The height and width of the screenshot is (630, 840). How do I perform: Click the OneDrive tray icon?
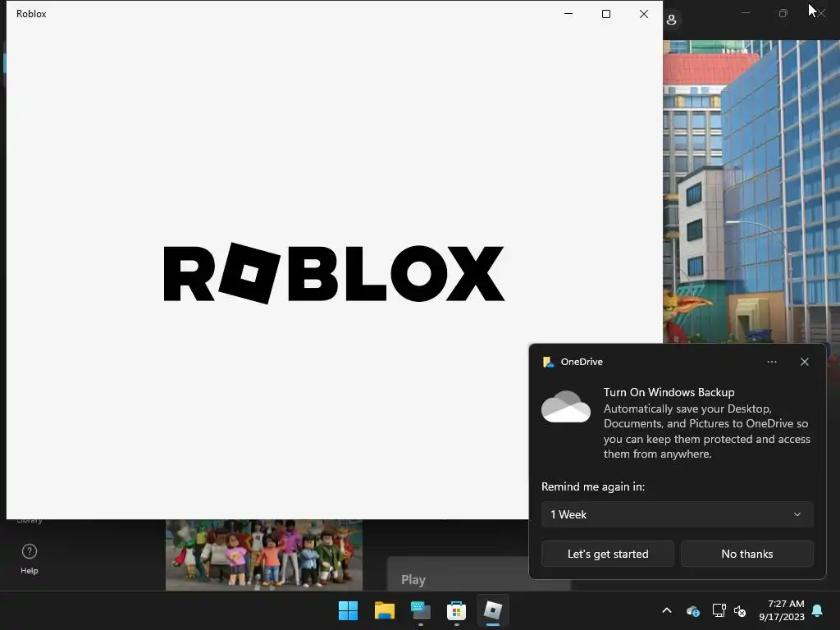click(x=692, y=610)
